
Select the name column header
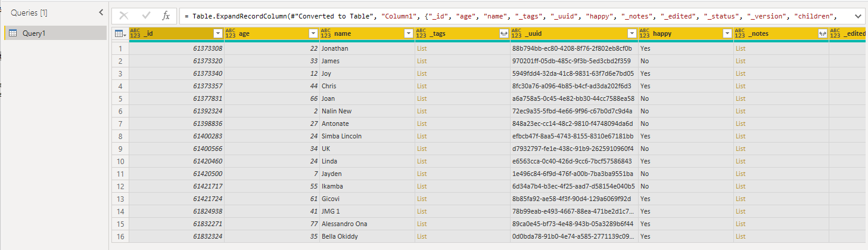pyautogui.click(x=367, y=34)
